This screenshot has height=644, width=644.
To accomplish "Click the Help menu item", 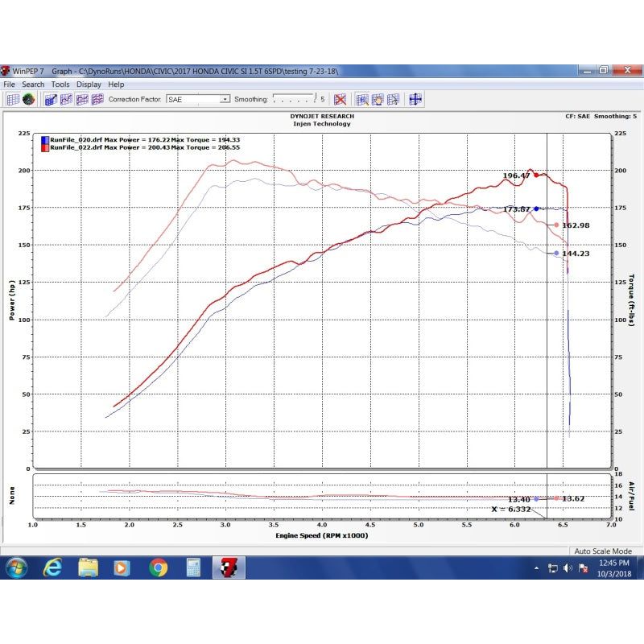I will 116,84.
